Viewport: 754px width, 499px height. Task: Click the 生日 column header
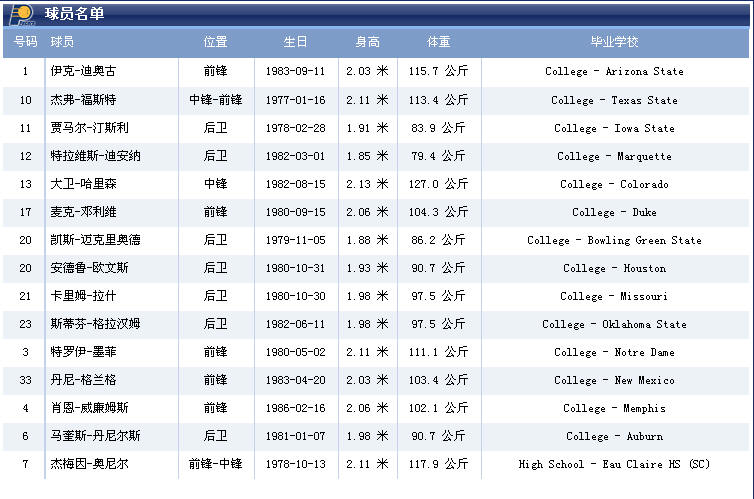pyautogui.click(x=295, y=42)
